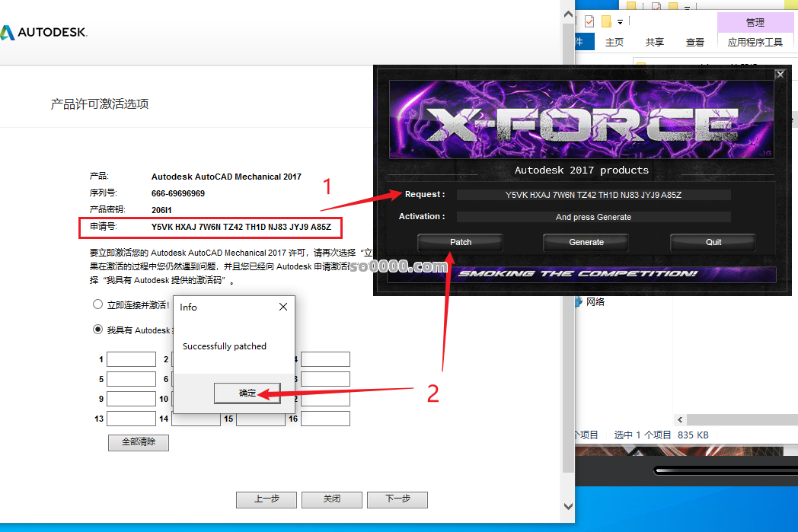Click the Patch button in X-Force
Viewport: 798px width, 532px height.
coord(461,242)
